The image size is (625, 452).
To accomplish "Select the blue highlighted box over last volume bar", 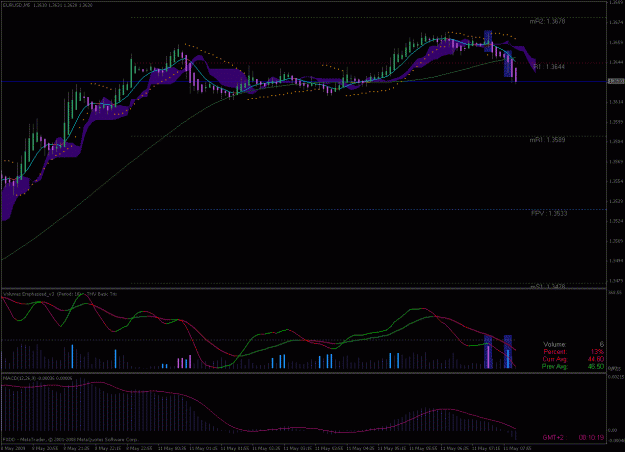I will pyautogui.click(x=508, y=352).
